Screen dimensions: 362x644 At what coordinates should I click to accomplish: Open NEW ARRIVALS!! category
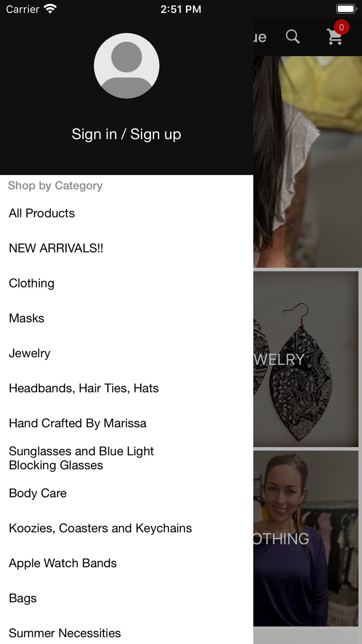(x=126, y=248)
